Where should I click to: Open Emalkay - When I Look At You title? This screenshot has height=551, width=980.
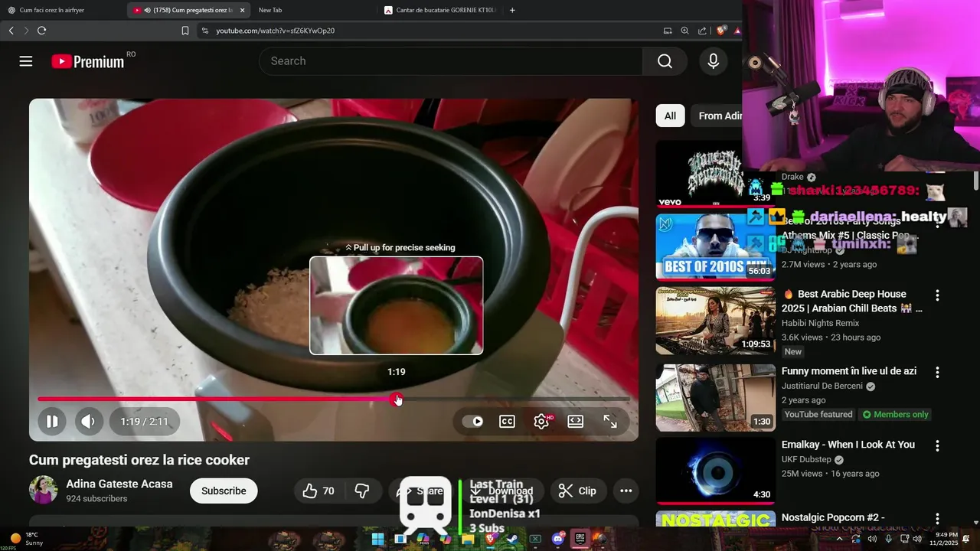pyautogui.click(x=848, y=445)
